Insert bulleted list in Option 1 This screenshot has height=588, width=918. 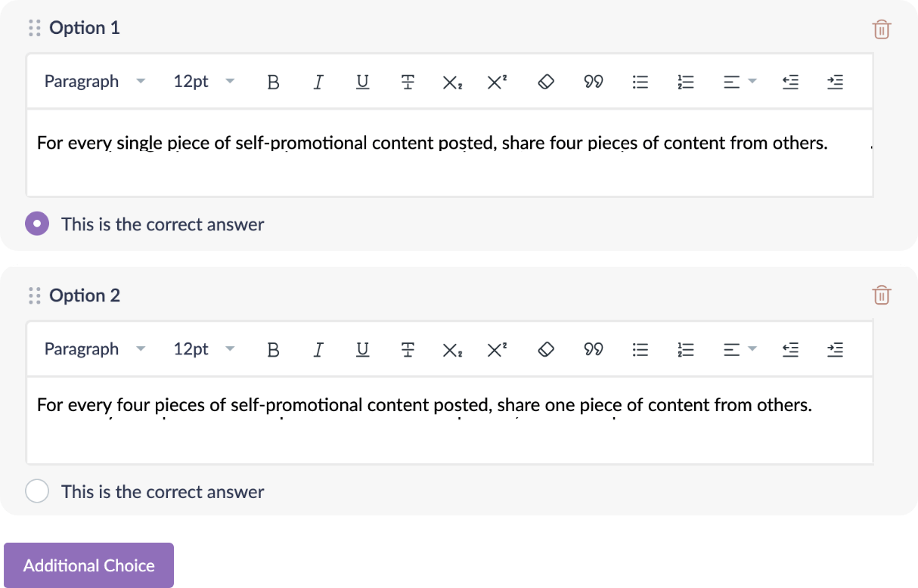[x=640, y=82]
